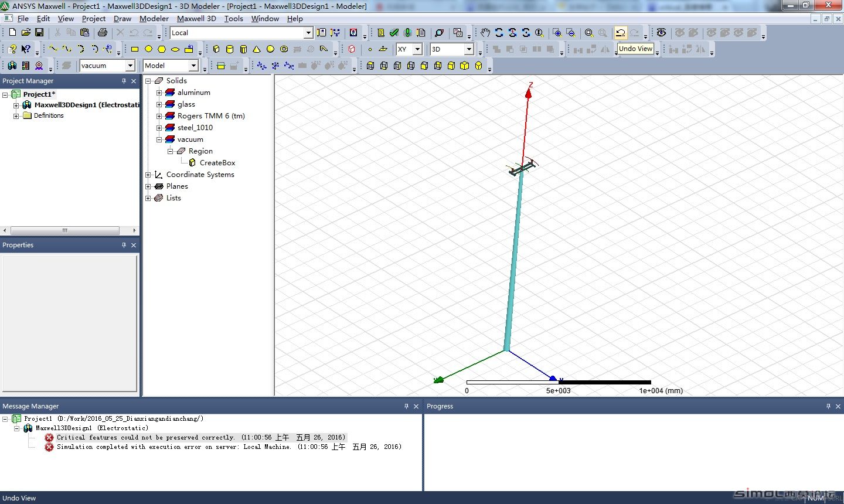Select Maxwell3DDesign1 in the Project Manager
This screenshot has width=844, height=504.
point(87,105)
